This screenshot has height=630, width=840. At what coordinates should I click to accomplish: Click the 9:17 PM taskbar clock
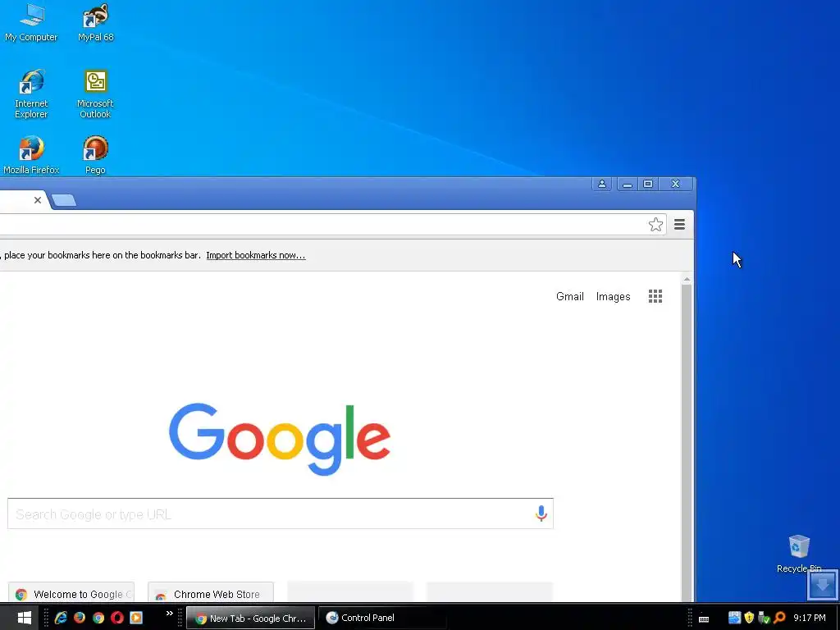pos(810,618)
